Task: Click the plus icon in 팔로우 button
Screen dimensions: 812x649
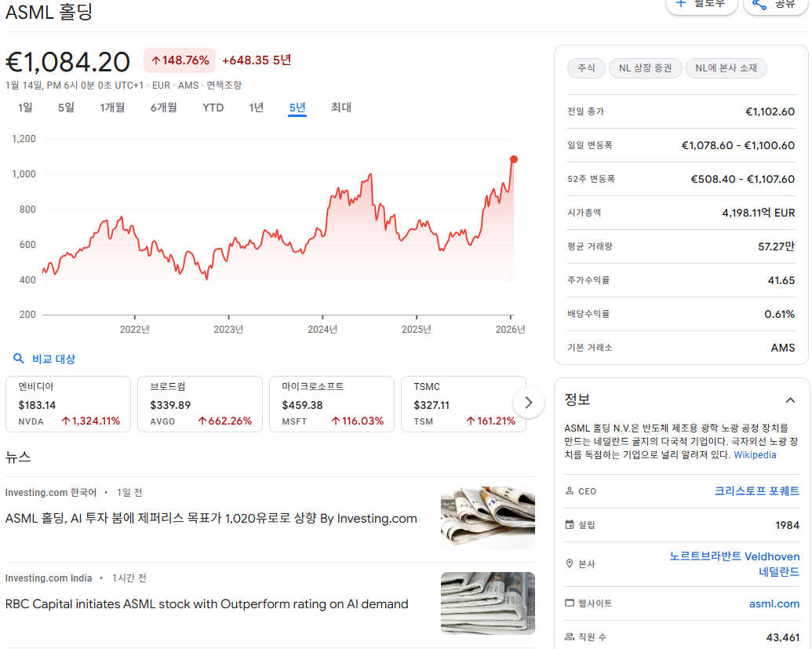Action: 681,3
